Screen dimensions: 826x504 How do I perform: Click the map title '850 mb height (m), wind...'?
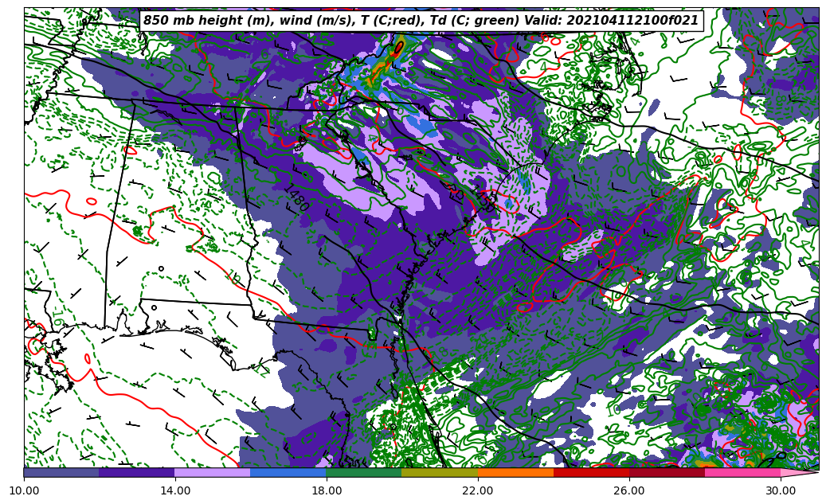tap(421, 21)
